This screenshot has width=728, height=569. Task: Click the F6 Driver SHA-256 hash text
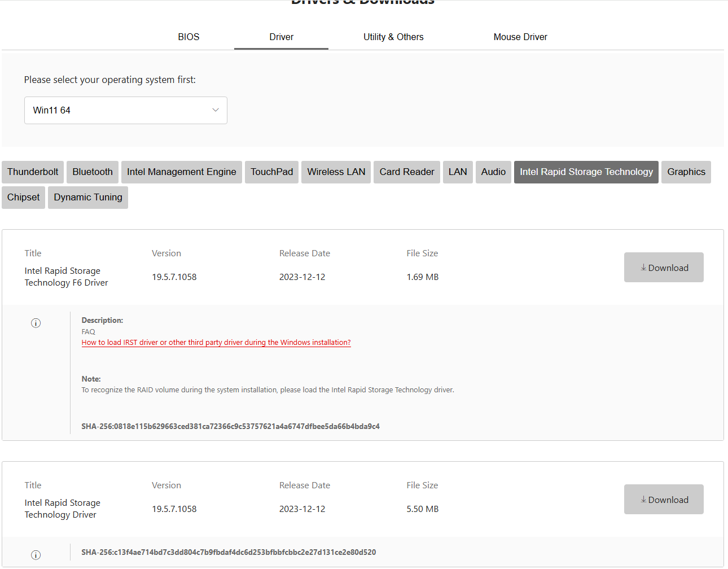(230, 427)
